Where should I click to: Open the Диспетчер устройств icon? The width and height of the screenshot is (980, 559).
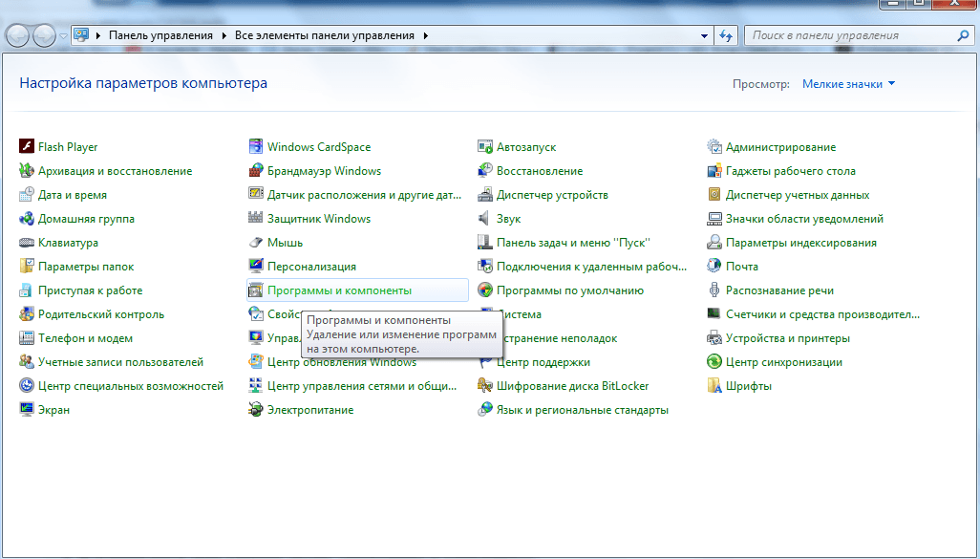(485, 195)
